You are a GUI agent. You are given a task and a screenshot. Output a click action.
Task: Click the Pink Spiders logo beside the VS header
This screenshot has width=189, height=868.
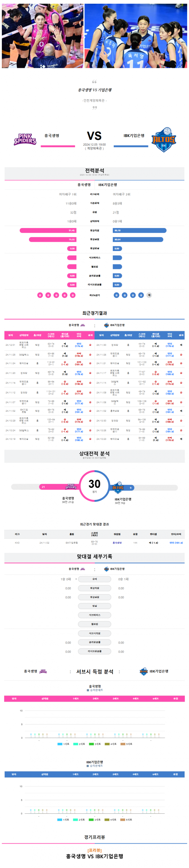[x=25, y=139]
